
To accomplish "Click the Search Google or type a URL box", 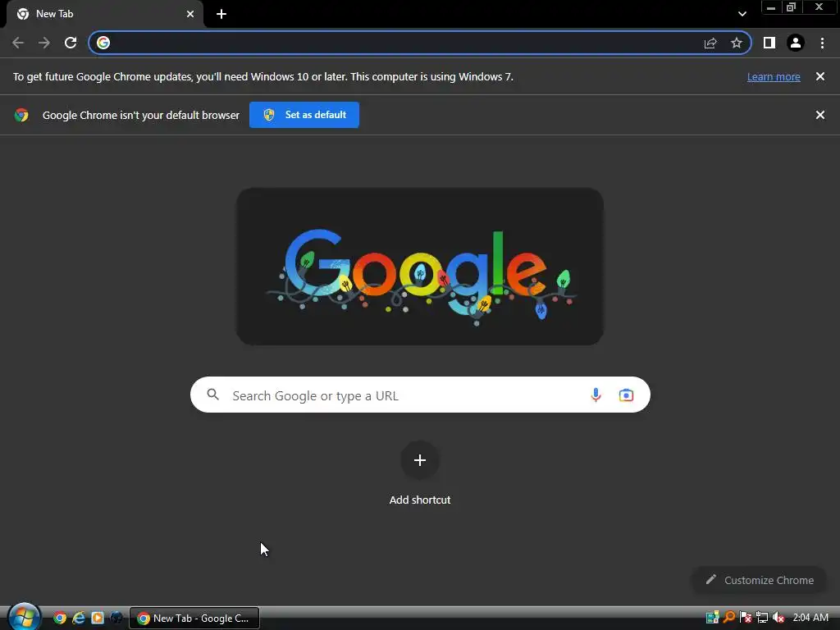I will pyautogui.click(x=420, y=395).
